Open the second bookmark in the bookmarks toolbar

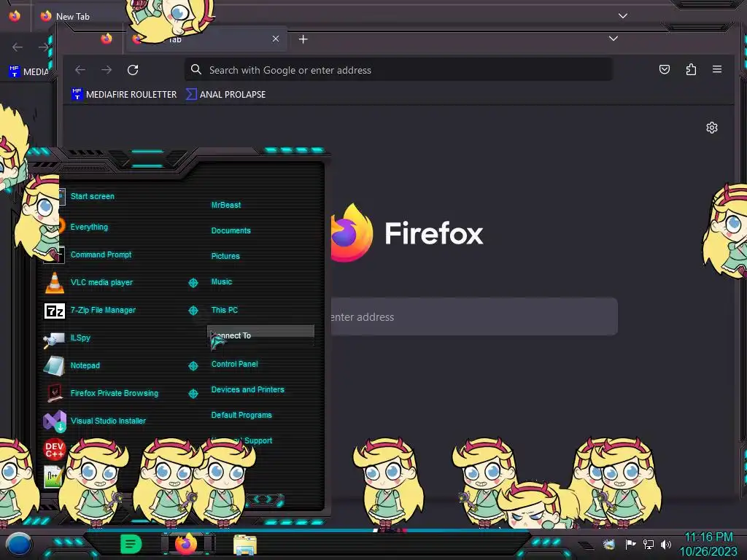[225, 94]
